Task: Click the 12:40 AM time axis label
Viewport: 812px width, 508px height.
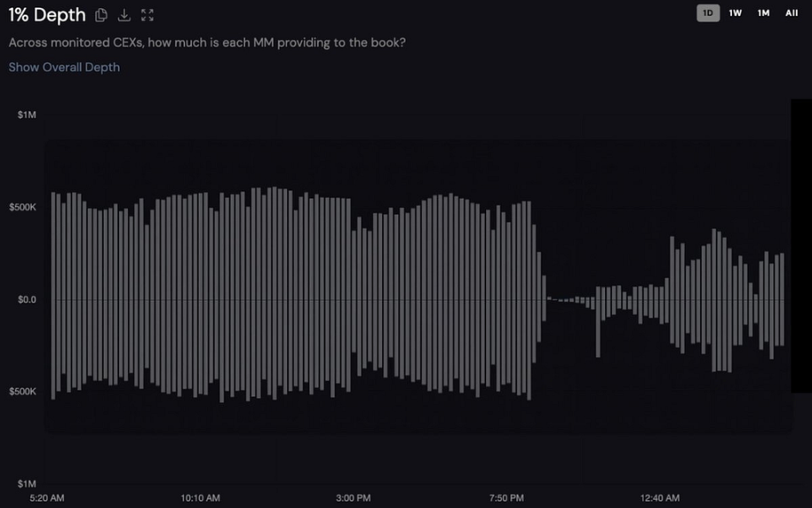Action: pyautogui.click(x=660, y=498)
